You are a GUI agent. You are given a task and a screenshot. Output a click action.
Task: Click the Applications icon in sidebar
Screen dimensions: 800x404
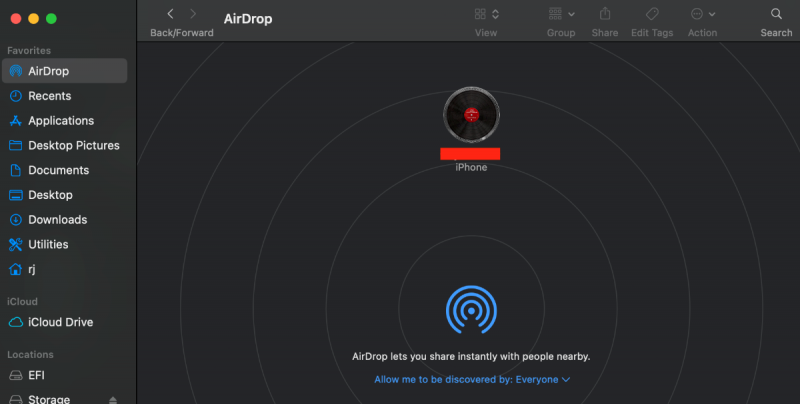click(x=16, y=121)
